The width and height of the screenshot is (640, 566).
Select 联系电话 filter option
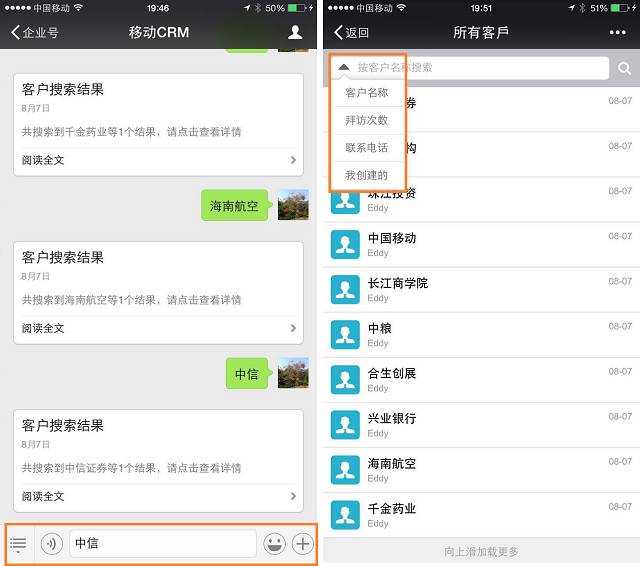tap(367, 148)
